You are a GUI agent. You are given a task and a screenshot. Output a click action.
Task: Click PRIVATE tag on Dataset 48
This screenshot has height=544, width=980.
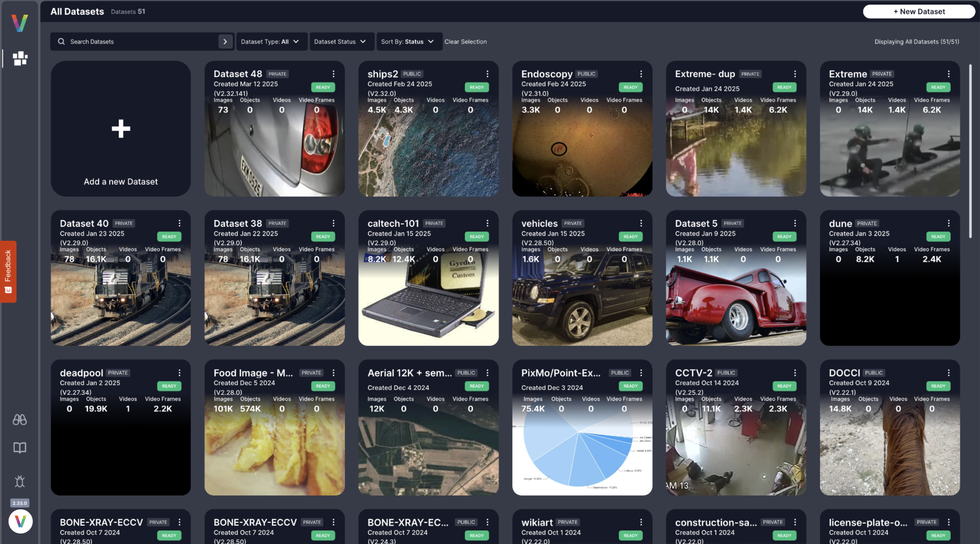(277, 74)
